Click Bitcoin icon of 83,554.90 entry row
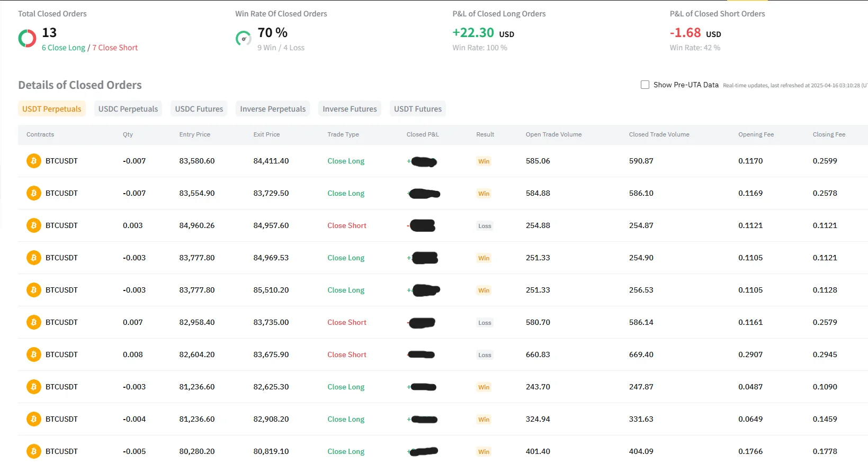 coord(34,193)
